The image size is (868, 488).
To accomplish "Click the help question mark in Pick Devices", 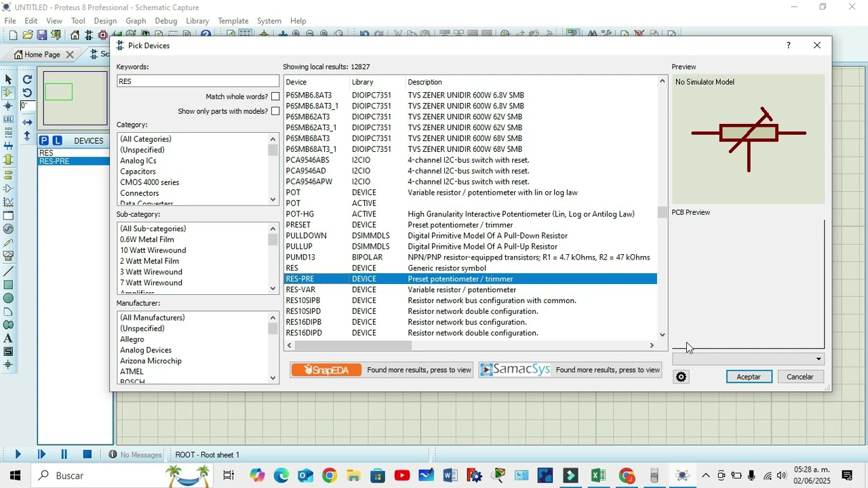I will point(788,45).
